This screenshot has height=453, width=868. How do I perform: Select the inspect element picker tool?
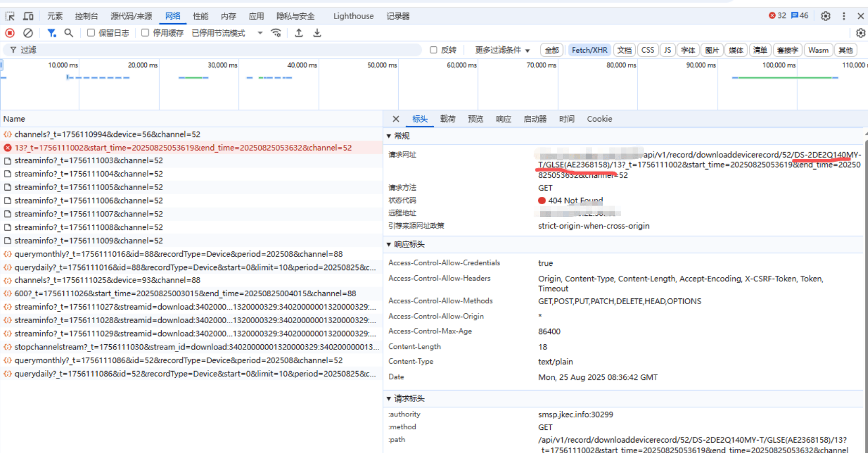coord(10,16)
